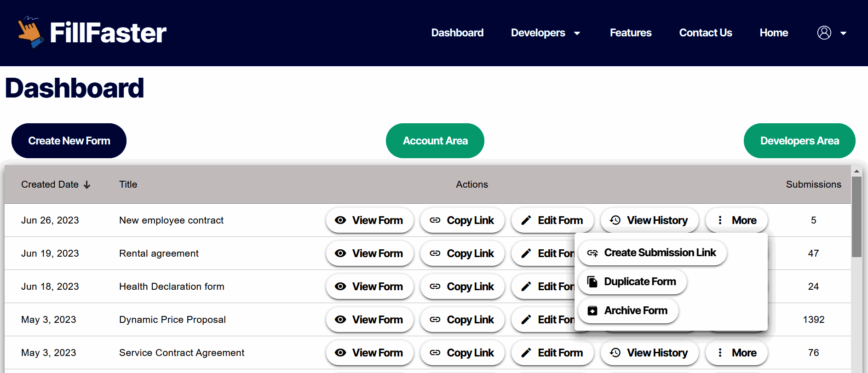The height and width of the screenshot is (373, 868).
Task: Open the user account profile icon
Action: [x=824, y=33]
